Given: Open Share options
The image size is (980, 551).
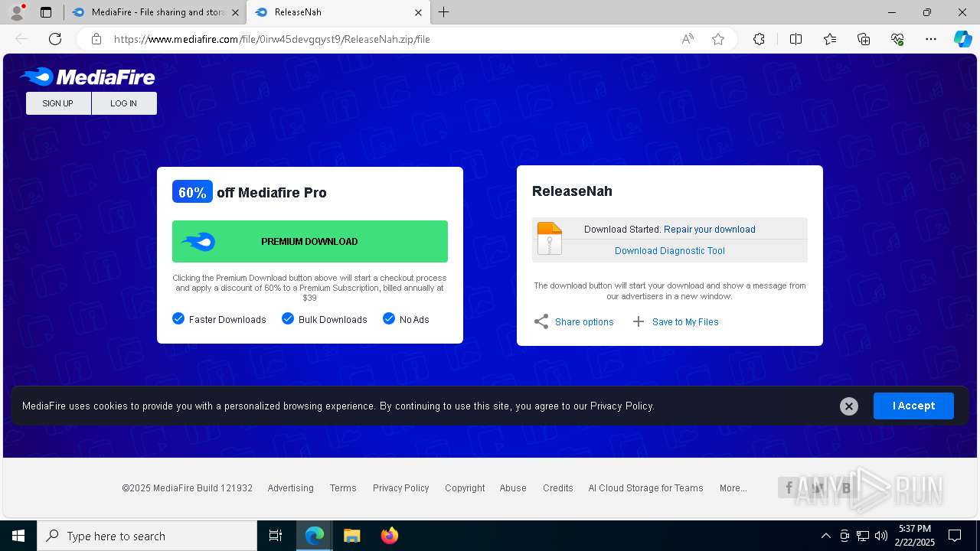Looking at the screenshot, I should pos(574,322).
